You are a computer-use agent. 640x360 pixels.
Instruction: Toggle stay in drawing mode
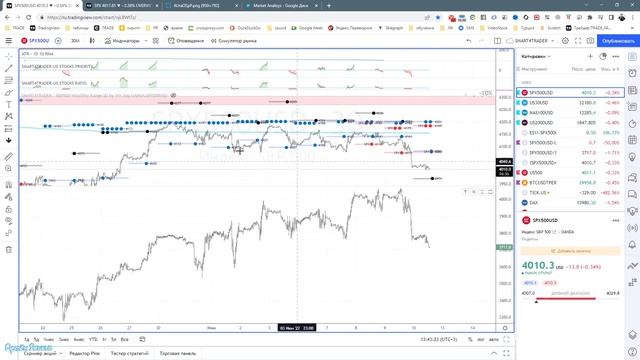(9, 197)
